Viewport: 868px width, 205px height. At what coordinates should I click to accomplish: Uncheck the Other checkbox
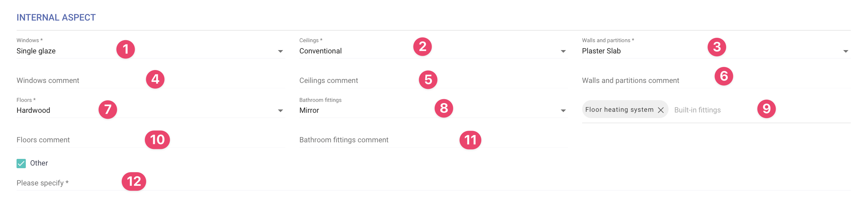(21, 164)
